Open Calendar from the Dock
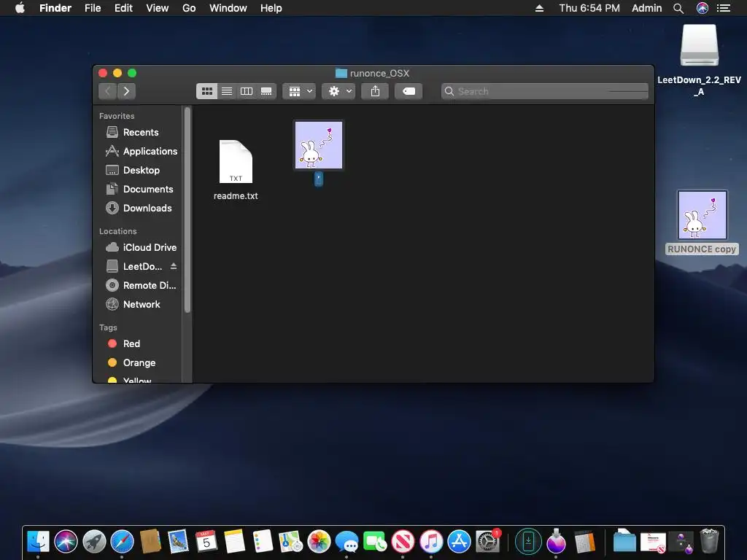 click(206, 542)
